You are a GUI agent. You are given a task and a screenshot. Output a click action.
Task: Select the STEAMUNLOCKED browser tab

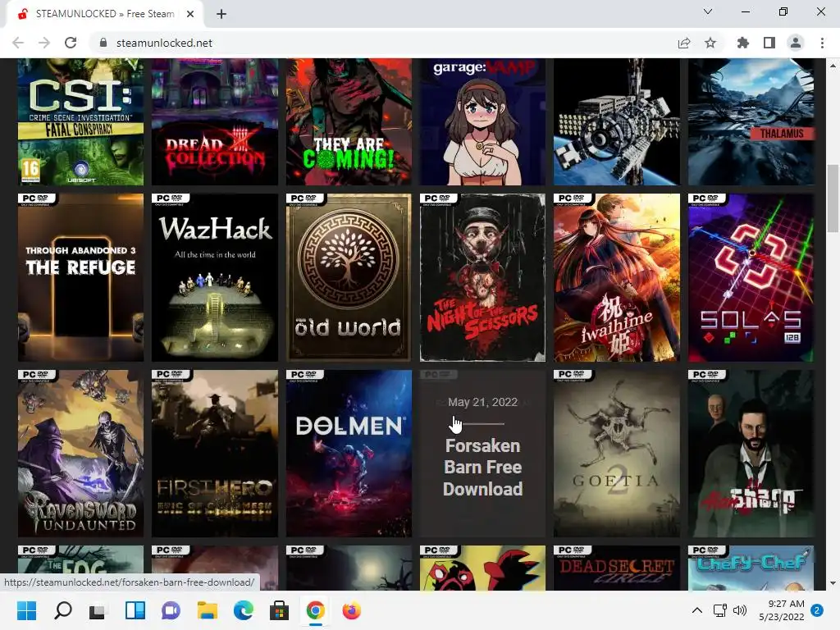(x=104, y=14)
